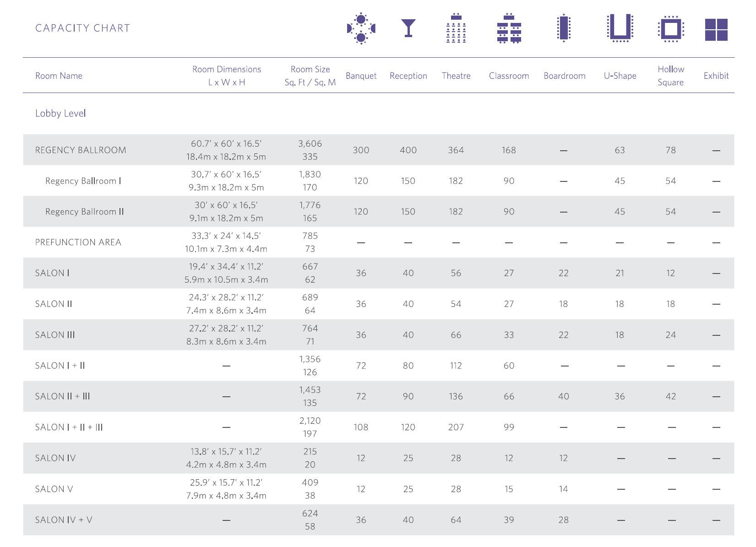This screenshot has height=547, width=756.
Task: Click the Banquet column header
Action: pos(361,76)
